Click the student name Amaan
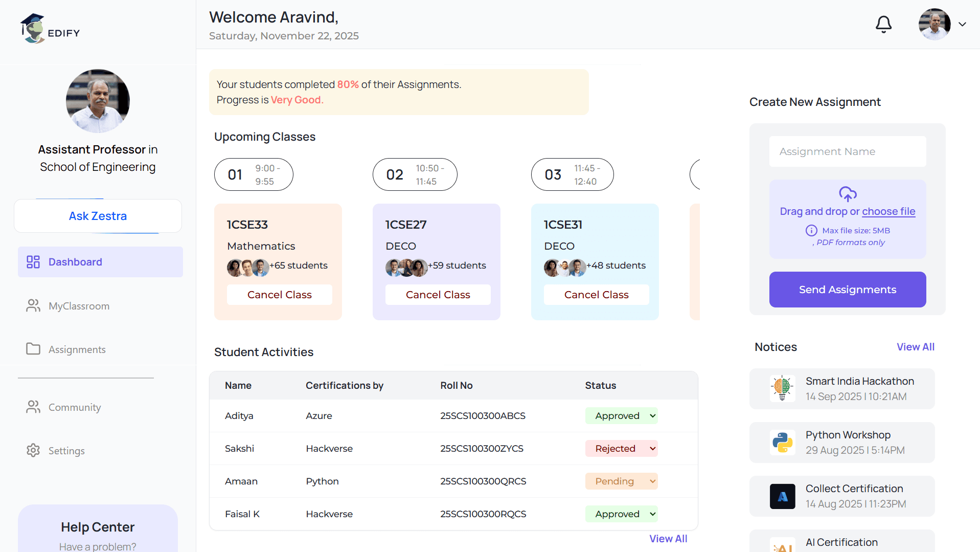Viewport: 980px width, 552px height. click(241, 481)
